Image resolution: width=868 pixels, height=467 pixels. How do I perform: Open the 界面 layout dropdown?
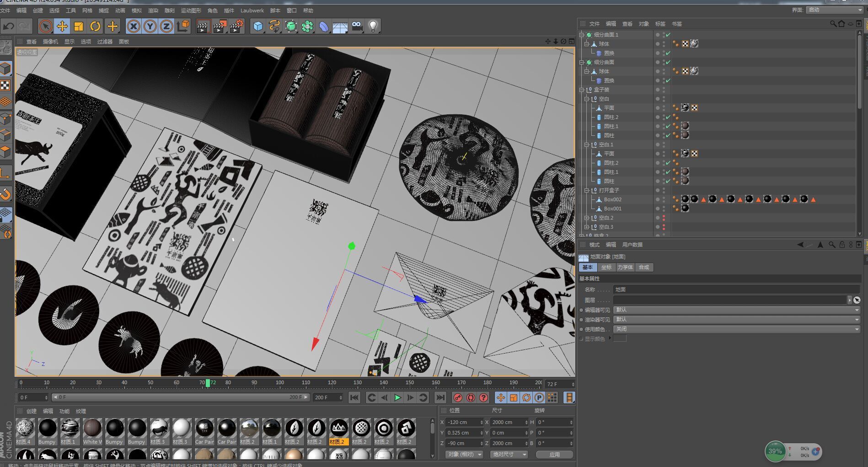834,10
